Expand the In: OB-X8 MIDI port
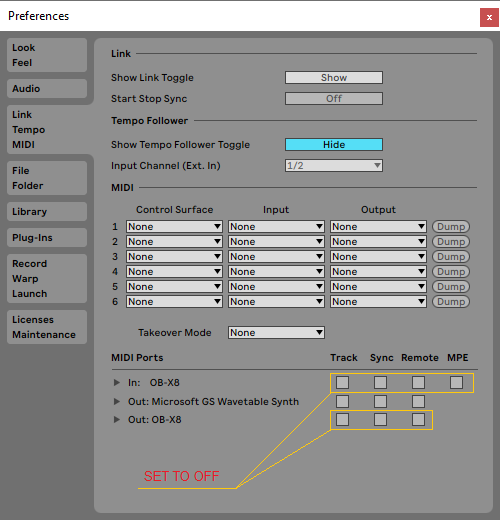The image size is (500, 520). click(x=116, y=382)
